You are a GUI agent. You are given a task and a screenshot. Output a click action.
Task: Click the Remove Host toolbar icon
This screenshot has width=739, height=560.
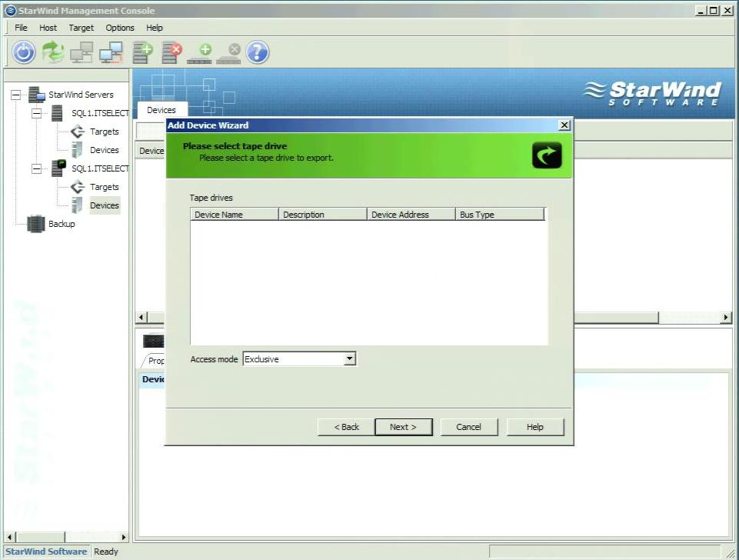pyautogui.click(x=112, y=52)
